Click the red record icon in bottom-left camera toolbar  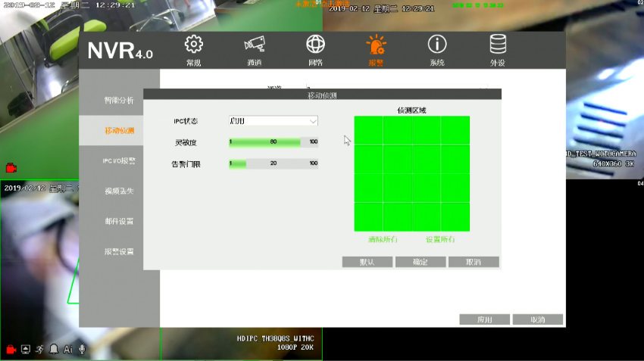11,349
